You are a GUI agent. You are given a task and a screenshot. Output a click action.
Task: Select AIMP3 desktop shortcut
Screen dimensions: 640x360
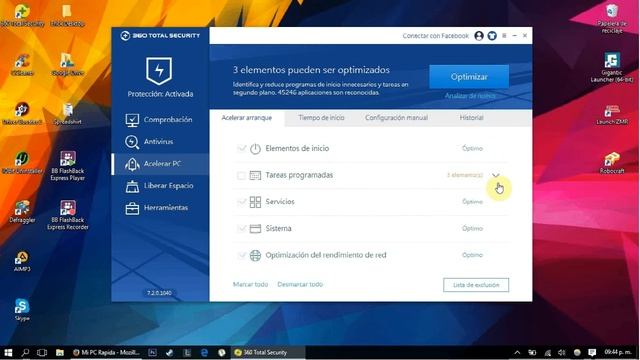(22, 261)
